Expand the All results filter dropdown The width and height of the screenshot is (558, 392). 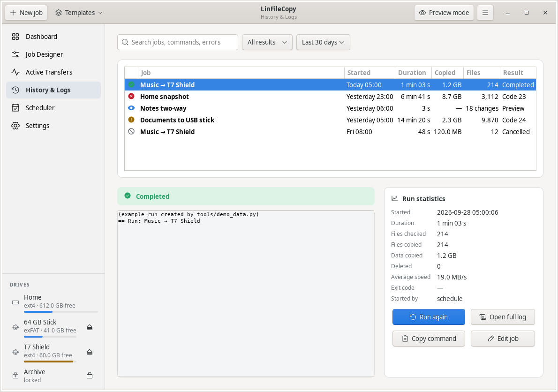(x=267, y=42)
